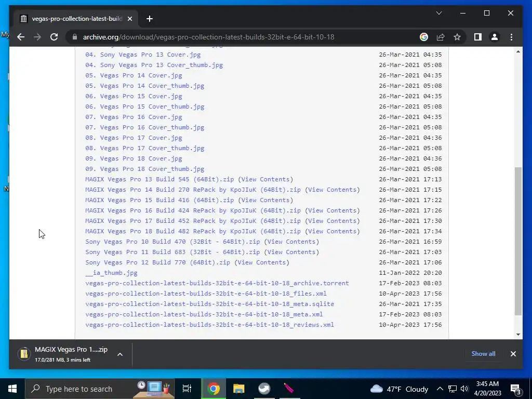Image resolution: width=532 pixels, height=399 pixels.
Task: Open Chrome's three-dot menu
Action: coord(511,37)
